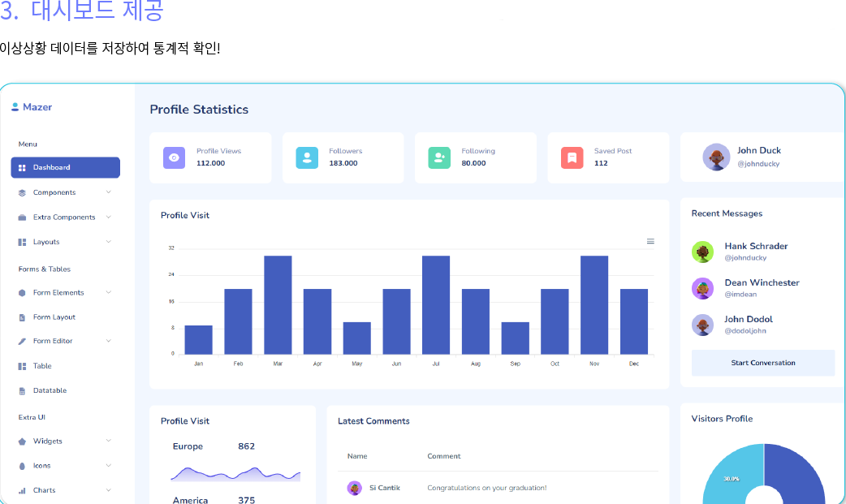Image resolution: width=846 pixels, height=504 pixels.
Task: Click the Jan bar in chart
Action: [199, 340]
